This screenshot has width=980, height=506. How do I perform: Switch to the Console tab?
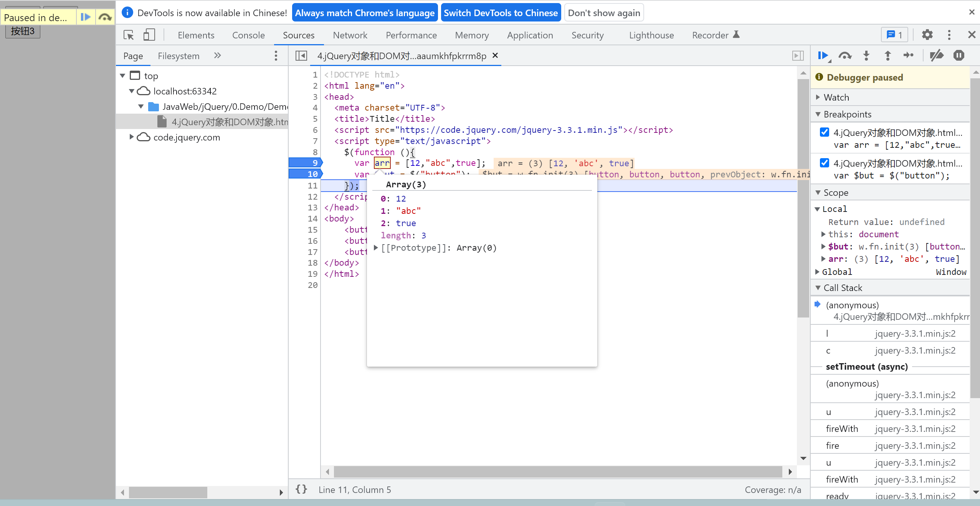pos(248,35)
